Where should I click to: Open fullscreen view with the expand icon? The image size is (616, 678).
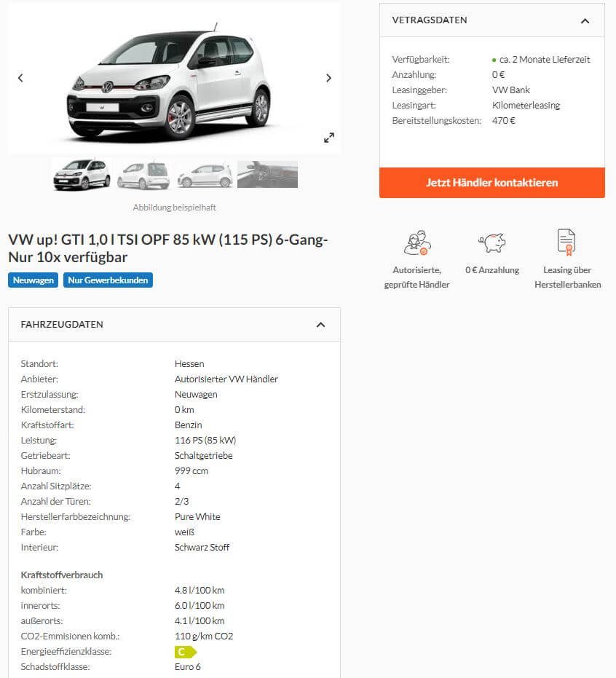pyautogui.click(x=329, y=138)
